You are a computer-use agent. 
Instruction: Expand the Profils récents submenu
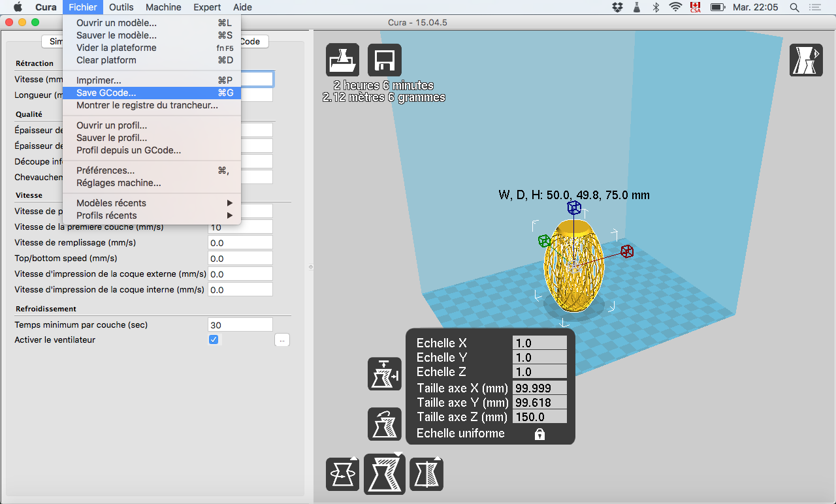(x=152, y=215)
